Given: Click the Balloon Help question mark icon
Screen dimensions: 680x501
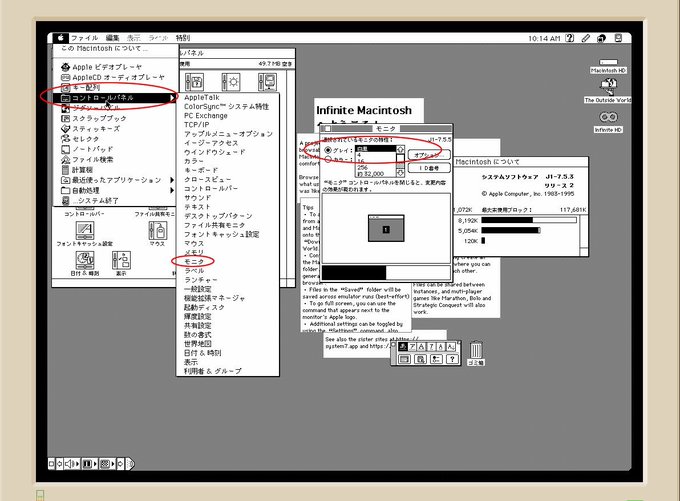Looking at the screenshot, I should pos(570,38).
